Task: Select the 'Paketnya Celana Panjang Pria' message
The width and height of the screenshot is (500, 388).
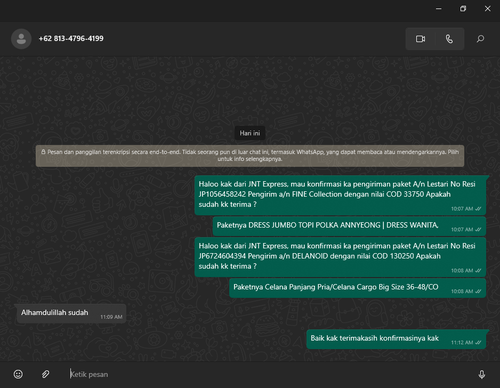Action: [x=357, y=288]
